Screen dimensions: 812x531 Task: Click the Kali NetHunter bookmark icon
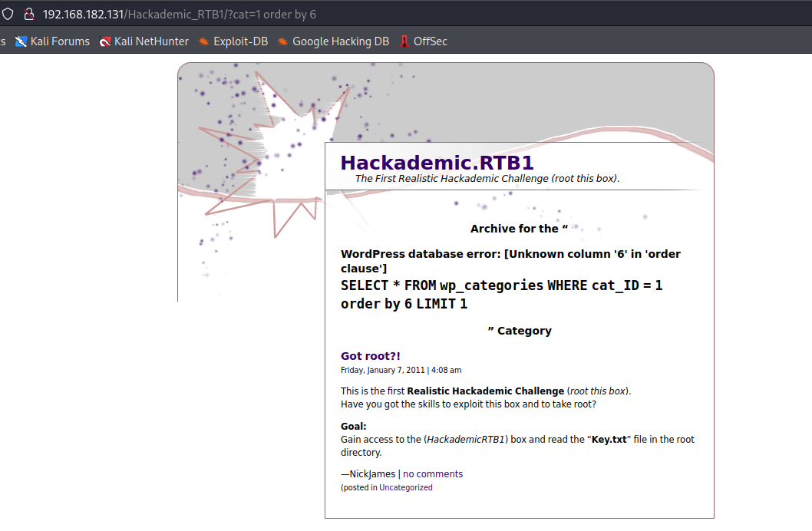(x=104, y=41)
